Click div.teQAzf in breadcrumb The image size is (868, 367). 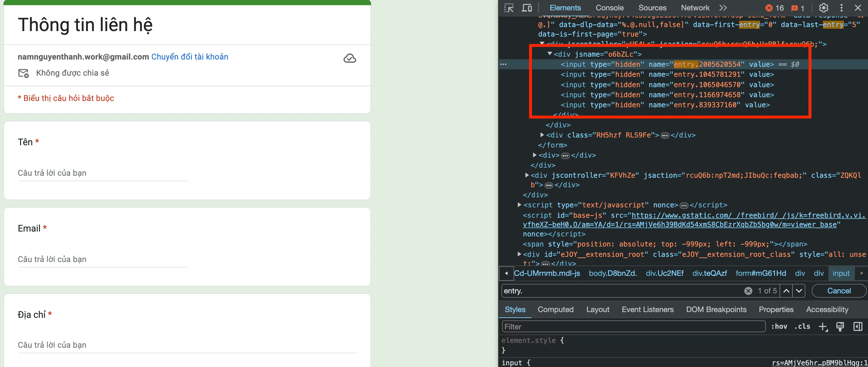[709, 273]
